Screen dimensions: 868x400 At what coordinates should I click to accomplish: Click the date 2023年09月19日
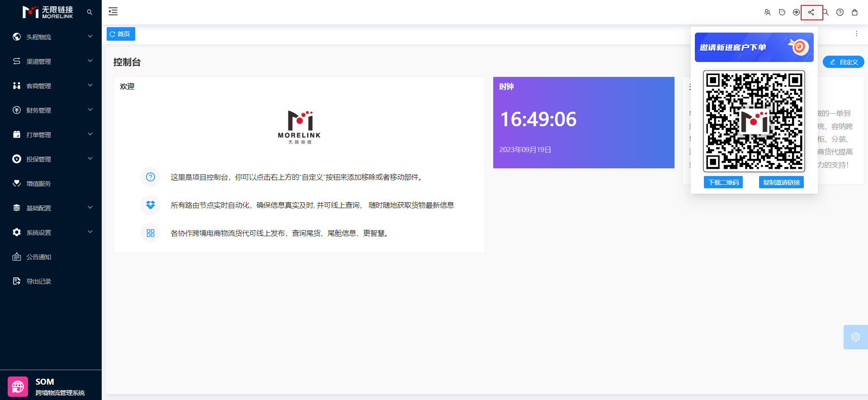(525, 150)
